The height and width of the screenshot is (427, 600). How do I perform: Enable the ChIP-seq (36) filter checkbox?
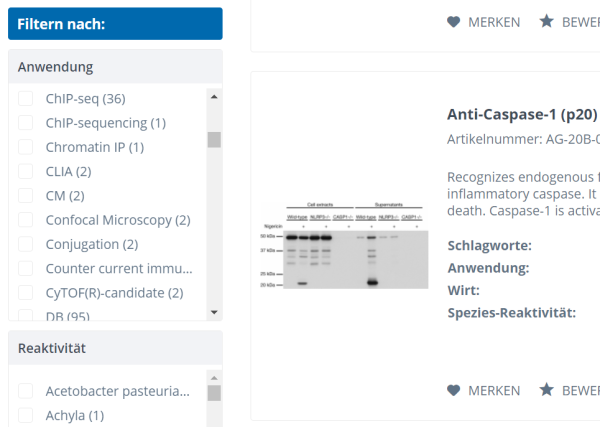click(26, 99)
